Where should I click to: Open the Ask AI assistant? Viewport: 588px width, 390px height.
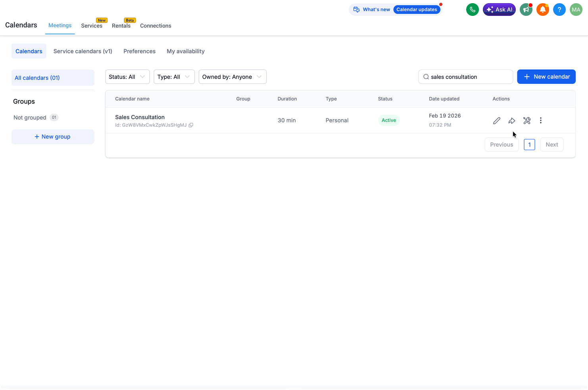tap(499, 10)
